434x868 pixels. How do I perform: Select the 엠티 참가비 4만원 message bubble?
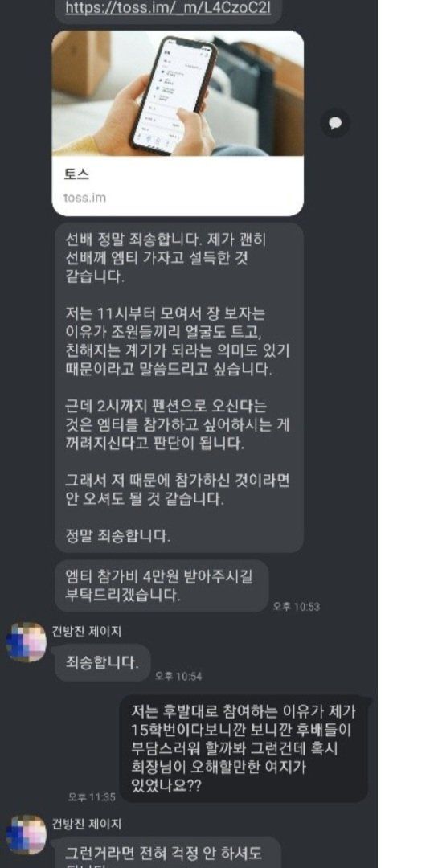point(162,586)
